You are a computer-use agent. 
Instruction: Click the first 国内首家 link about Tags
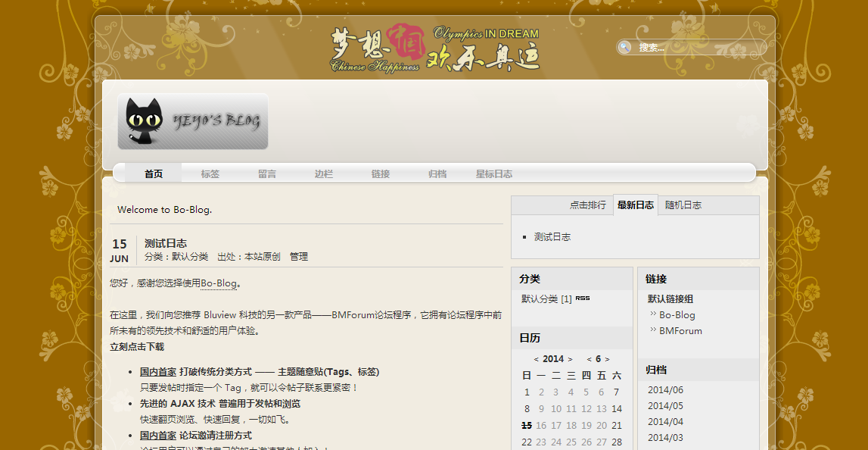tap(157, 372)
